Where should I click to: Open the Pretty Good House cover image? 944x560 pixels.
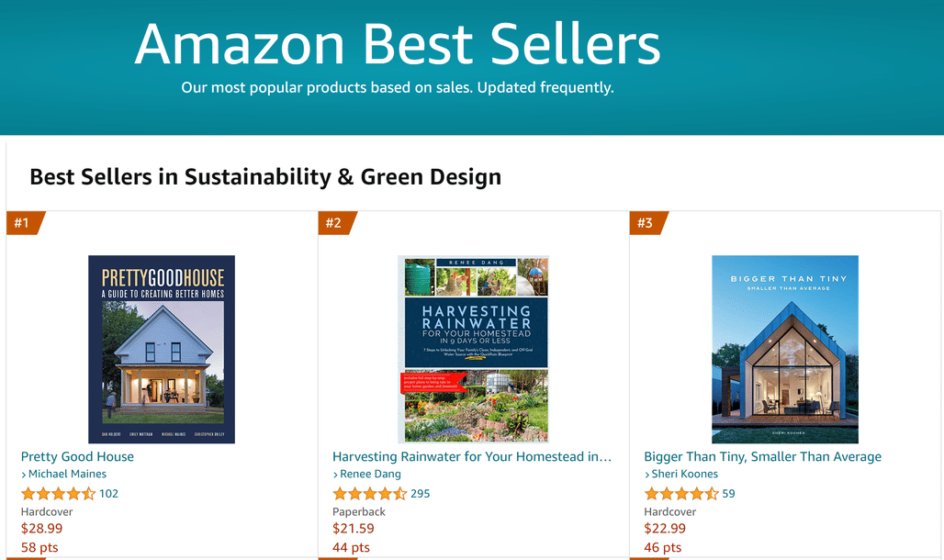coord(162,349)
